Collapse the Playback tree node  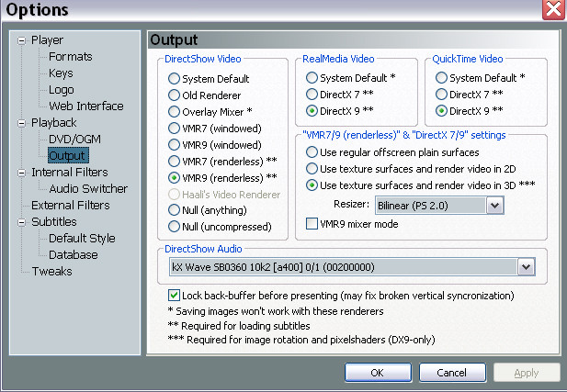click(x=22, y=123)
